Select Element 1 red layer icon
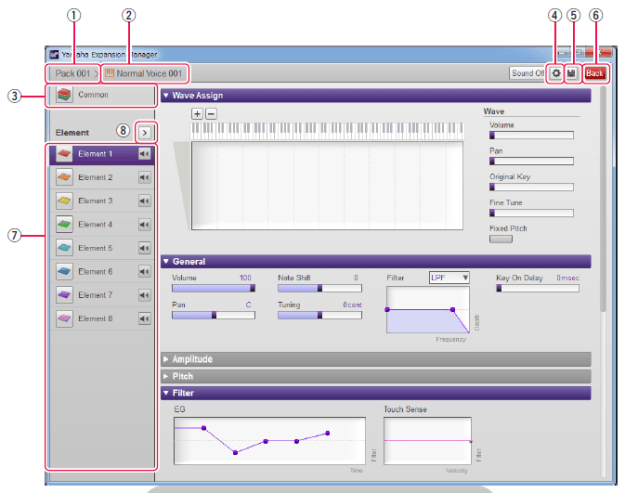The height and width of the screenshot is (493, 625). pos(64,154)
